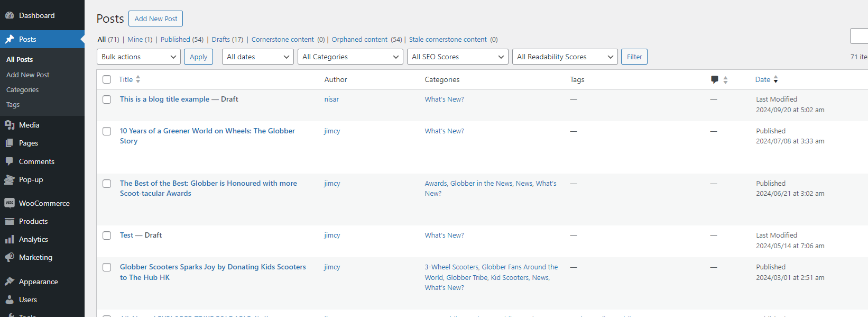
Task: Click 2024/09/20 at 5:02 am date text
Action: click(790, 110)
